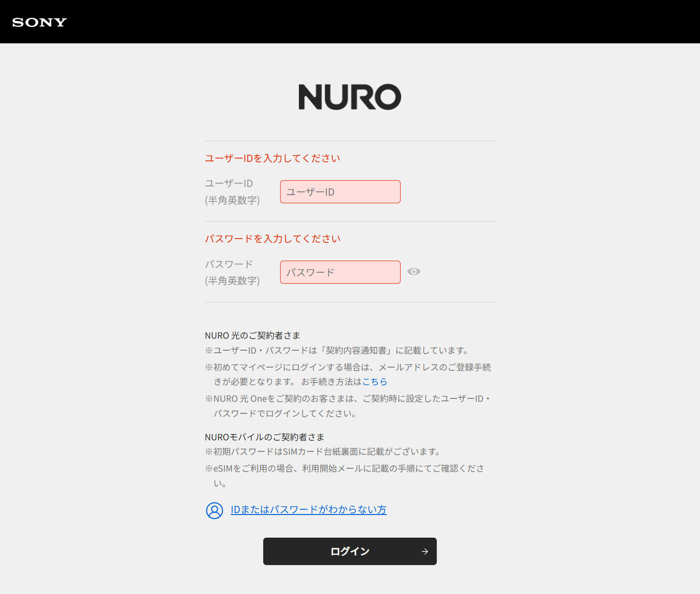Click the login button to sign in
The width and height of the screenshot is (700, 594).
pyautogui.click(x=350, y=551)
